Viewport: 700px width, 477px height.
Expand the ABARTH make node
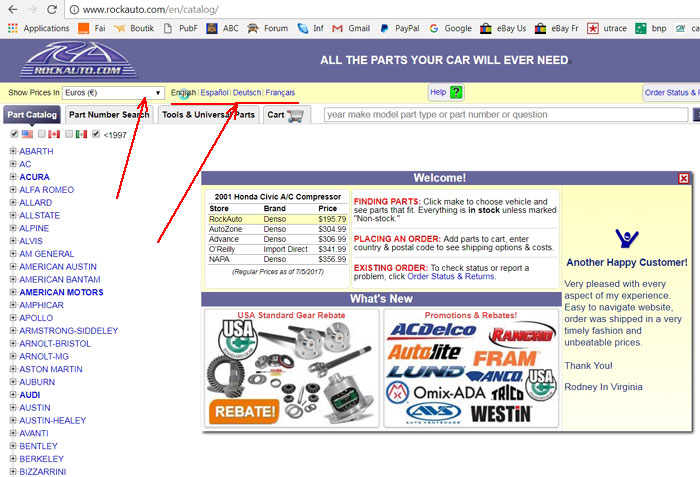pyautogui.click(x=13, y=151)
